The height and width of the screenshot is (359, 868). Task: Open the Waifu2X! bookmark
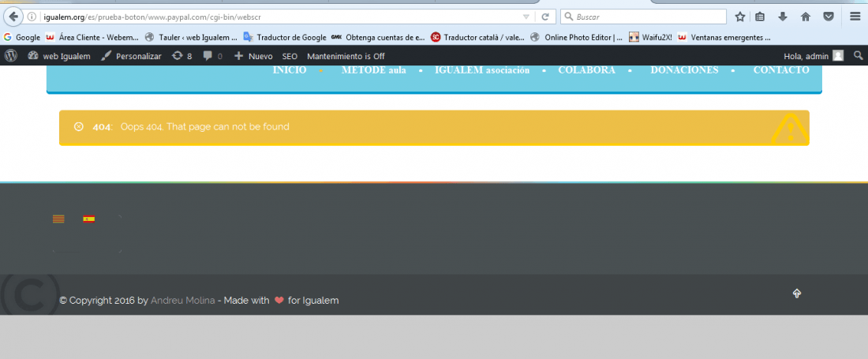[650, 38]
